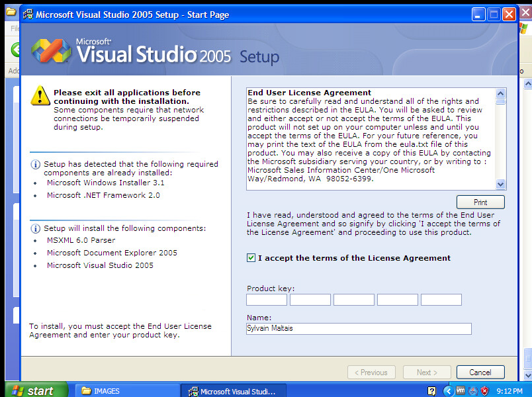Click the Name field with Sylvain Maltais
The image size is (532, 397).
tap(359, 328)
